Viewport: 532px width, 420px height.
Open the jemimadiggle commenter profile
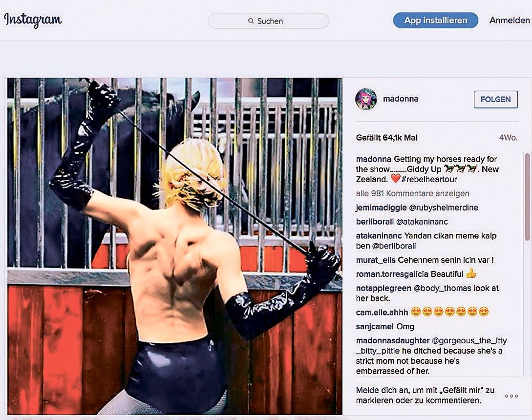pyautogui.click(x=381, y=208)
